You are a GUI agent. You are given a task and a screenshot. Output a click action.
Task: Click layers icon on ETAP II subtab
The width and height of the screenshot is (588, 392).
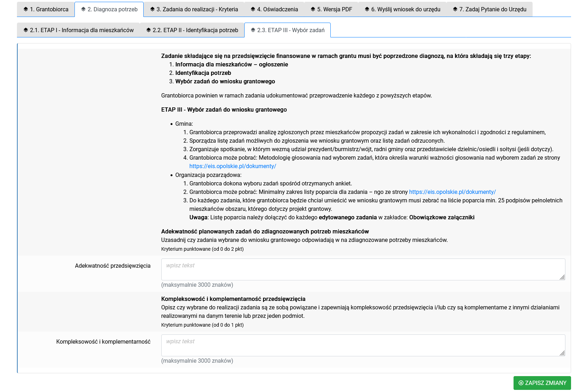point(149,30)
